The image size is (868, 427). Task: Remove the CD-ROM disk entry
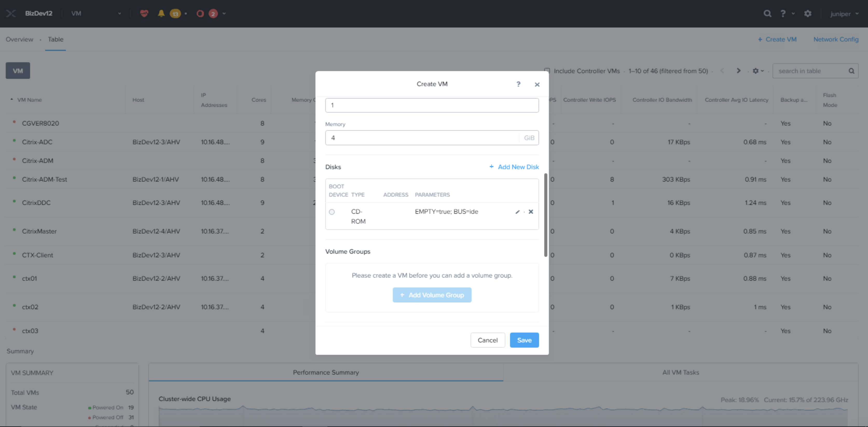(x=531, y=212)
